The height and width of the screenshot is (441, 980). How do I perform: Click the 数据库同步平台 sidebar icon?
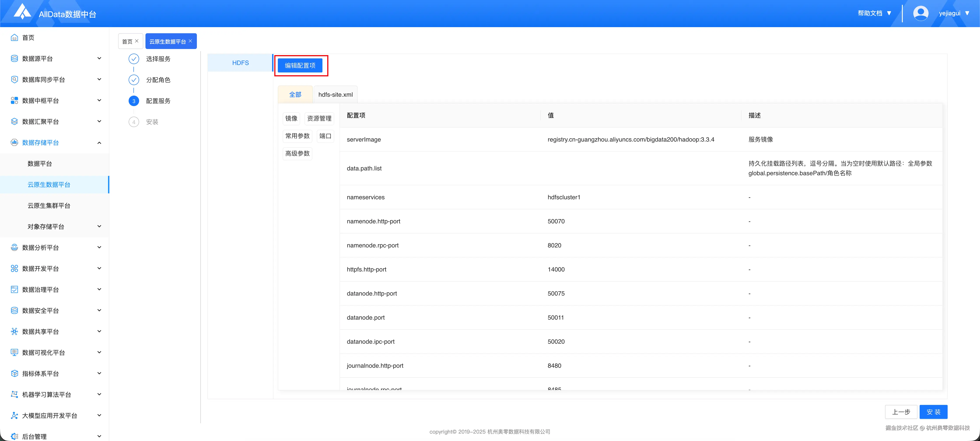click(x=14, y=80)
